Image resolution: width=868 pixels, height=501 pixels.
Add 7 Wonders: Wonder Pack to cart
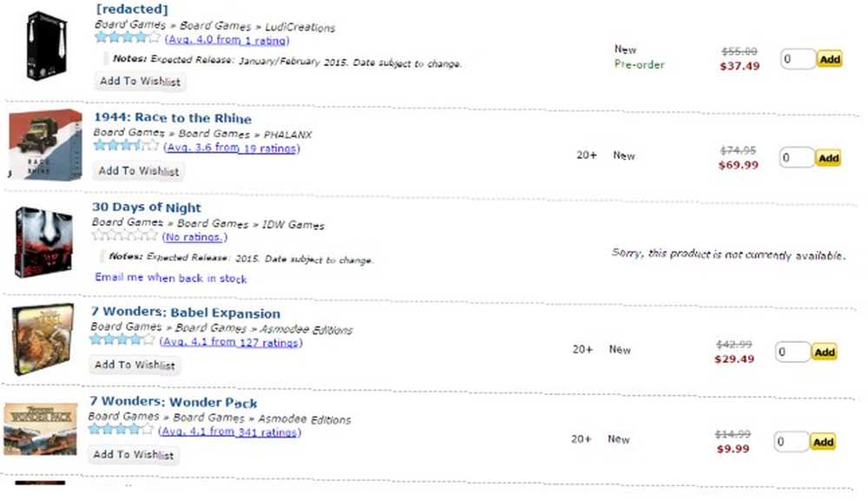click(823, 442)
